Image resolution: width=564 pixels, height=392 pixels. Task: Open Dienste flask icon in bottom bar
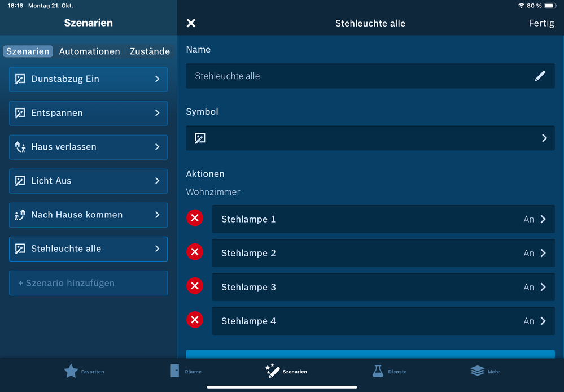coord(378,371)
